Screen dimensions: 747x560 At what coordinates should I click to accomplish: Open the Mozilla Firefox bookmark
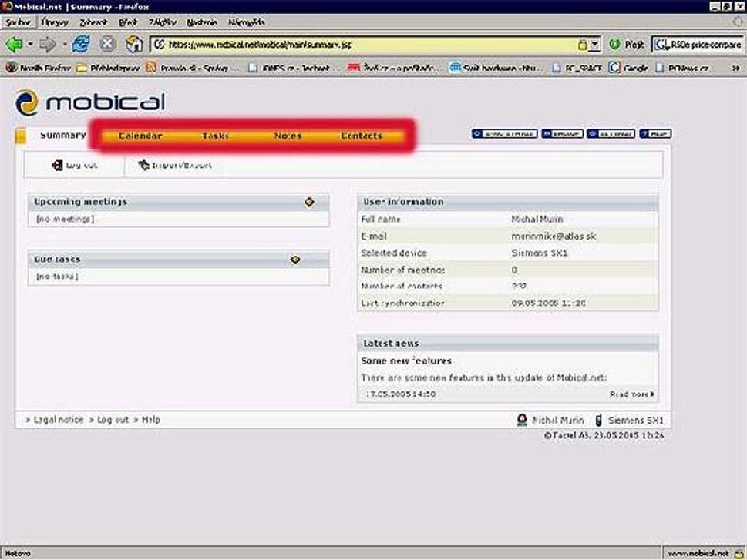pos(38,68)
